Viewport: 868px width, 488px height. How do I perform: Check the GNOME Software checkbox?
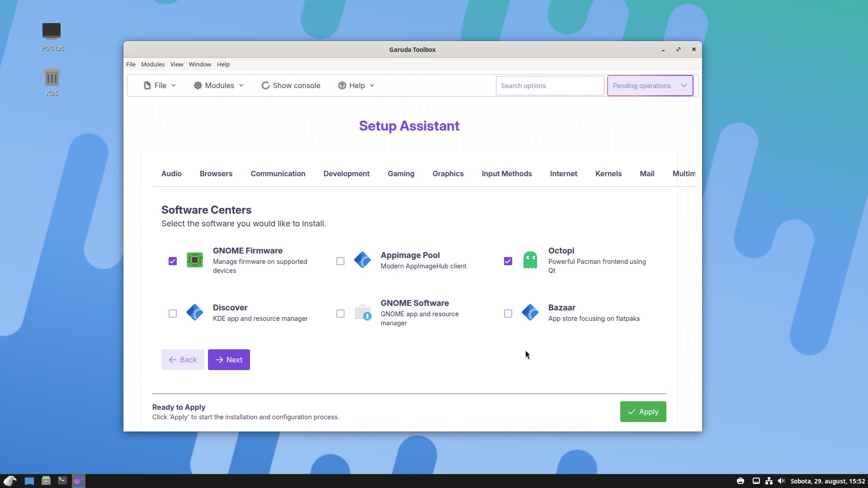click(340, 314)
